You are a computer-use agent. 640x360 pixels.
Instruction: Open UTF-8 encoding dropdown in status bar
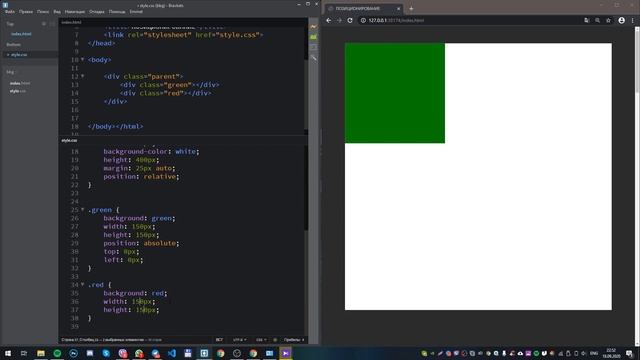(239, 340)
